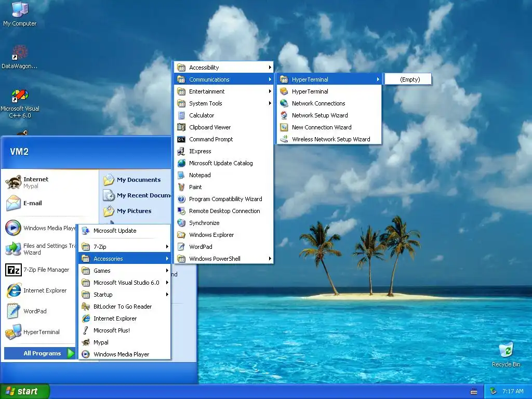Click the Remote Desktop Connection icon
The height and width of the screenshot is (399, 532).
pos(181,211)
